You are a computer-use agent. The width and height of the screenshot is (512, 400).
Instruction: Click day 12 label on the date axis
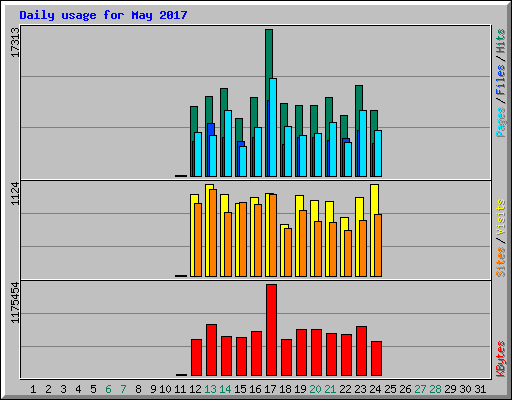point(195,389)
